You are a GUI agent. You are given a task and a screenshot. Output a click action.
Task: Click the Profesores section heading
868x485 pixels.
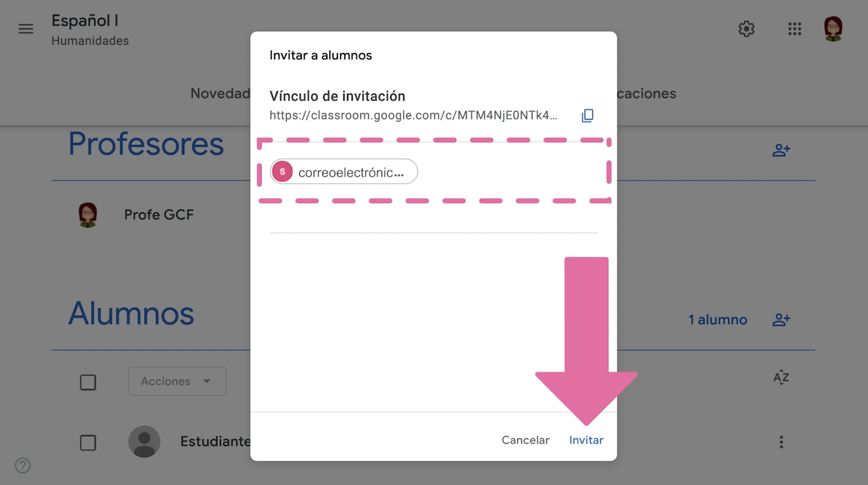point(146,144)
